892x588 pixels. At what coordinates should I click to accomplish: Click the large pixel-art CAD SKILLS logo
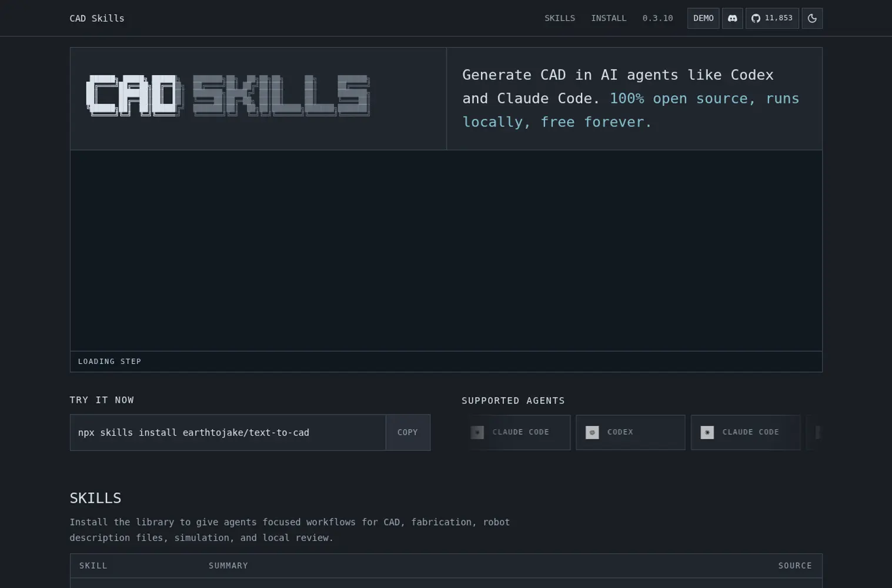pos(228,95)
